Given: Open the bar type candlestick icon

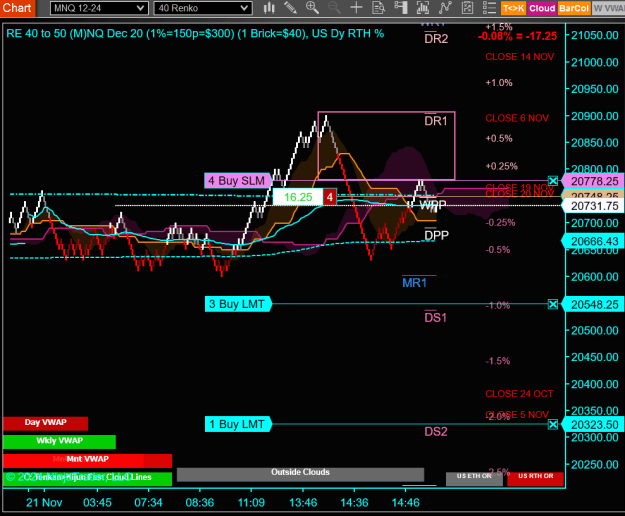Looking at the screenshot, I should click(x=269, y=8).
